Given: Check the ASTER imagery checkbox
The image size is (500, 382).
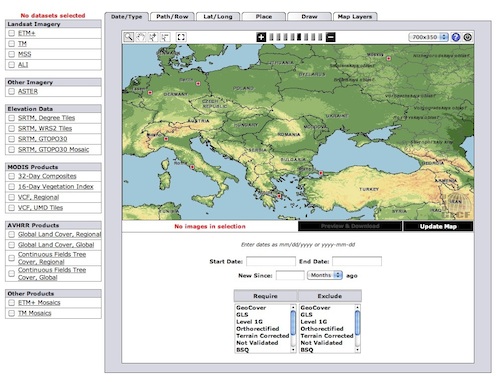Looking at the screenshot, I should point(12,91).
